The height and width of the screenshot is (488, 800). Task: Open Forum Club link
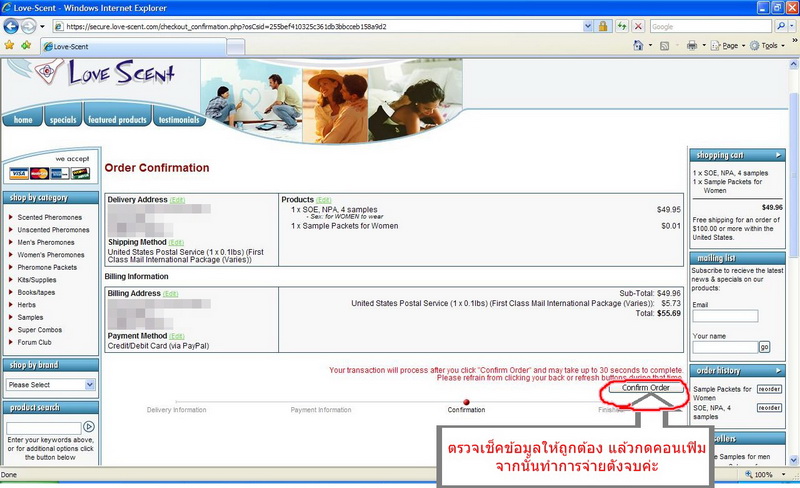point(34,343)
